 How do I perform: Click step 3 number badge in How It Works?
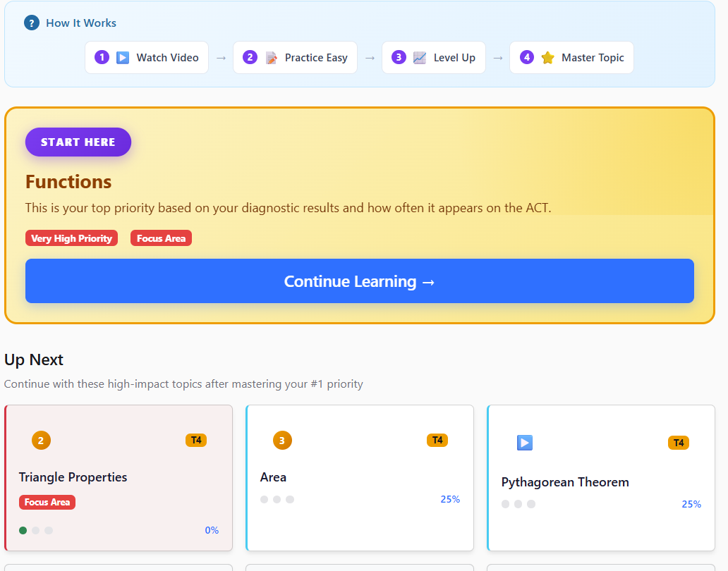399,57
